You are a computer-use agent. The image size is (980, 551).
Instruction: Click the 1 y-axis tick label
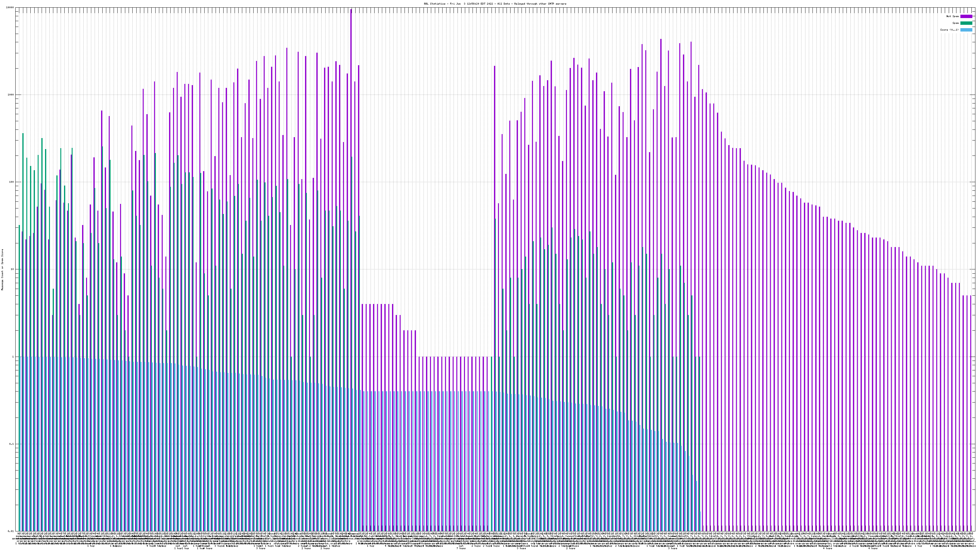pos(13,357)
